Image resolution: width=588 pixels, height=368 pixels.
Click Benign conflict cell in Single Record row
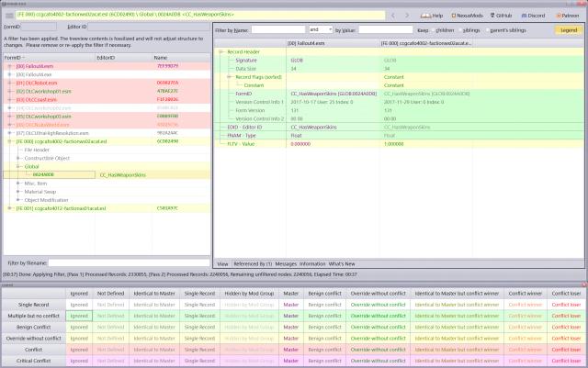(x=324, y=305)
